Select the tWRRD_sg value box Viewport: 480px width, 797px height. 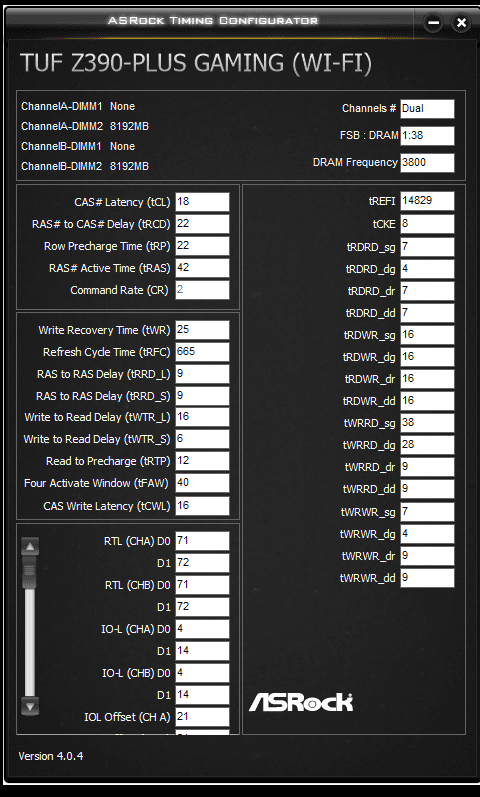tap(427, 423)
